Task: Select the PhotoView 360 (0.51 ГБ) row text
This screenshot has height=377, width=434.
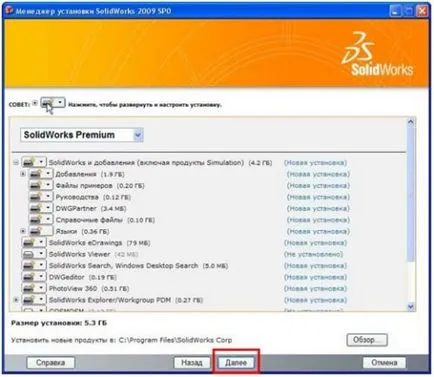Action: coord(89,288)
